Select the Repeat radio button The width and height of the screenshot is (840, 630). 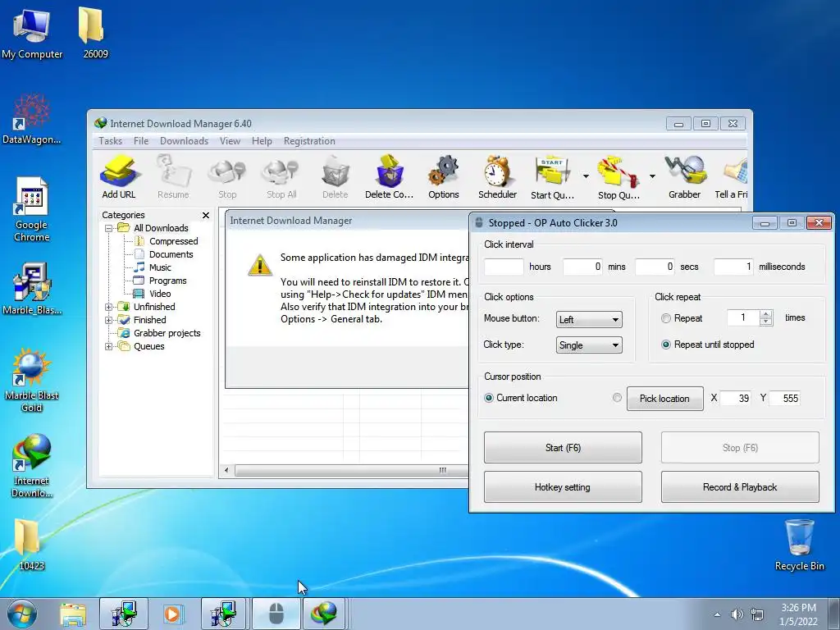[666, 318]
